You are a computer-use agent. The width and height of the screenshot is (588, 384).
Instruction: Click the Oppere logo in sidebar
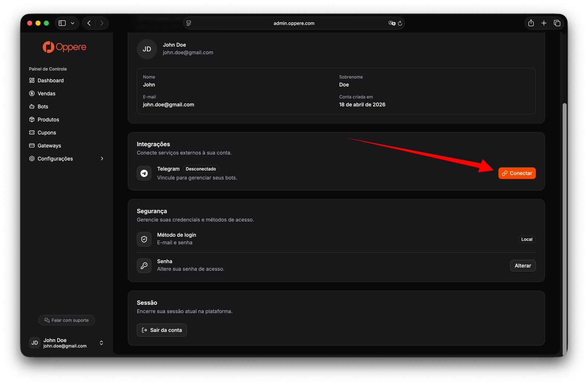point(64,47)
